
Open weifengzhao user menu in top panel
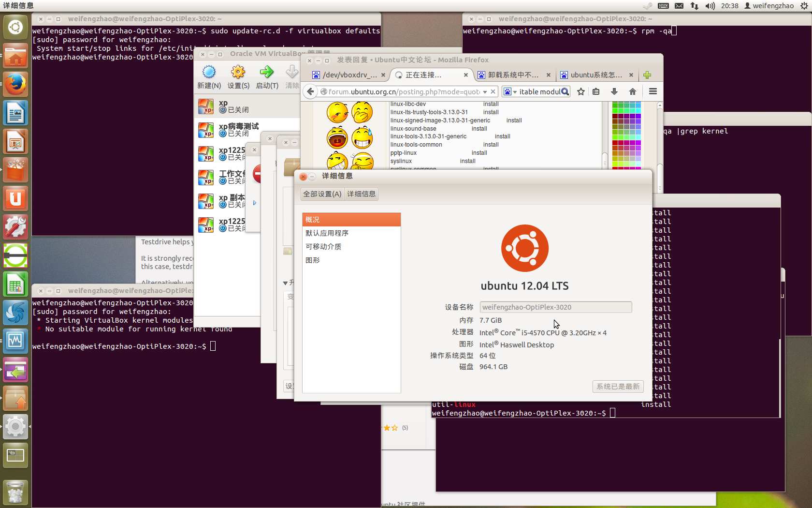click(769, 6)
